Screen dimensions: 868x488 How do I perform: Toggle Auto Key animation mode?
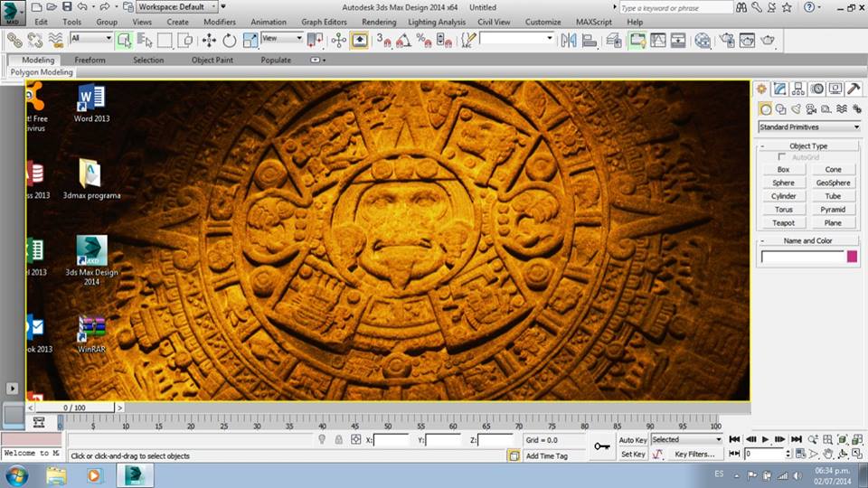[633, 440]
